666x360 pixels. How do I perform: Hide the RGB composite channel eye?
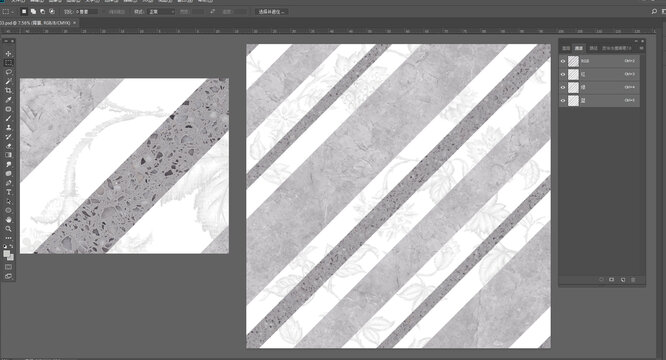tap(563, 61)
